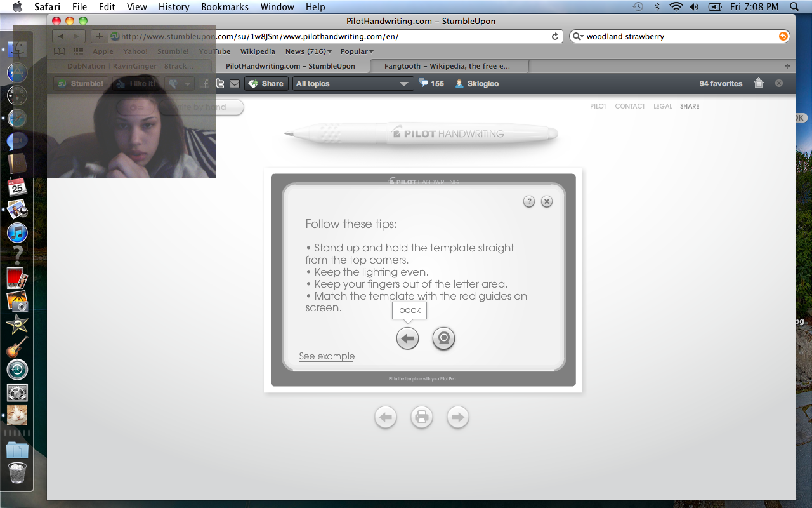Expand the All topics dropdown

pyautogui.click(x=353, y=84)
